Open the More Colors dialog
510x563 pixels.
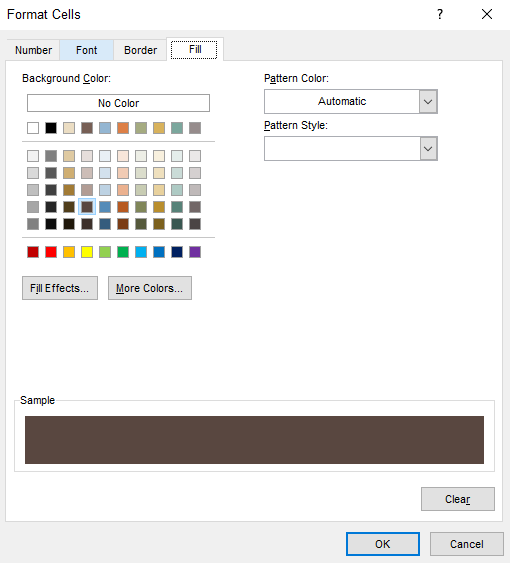(x=150, y=288)
